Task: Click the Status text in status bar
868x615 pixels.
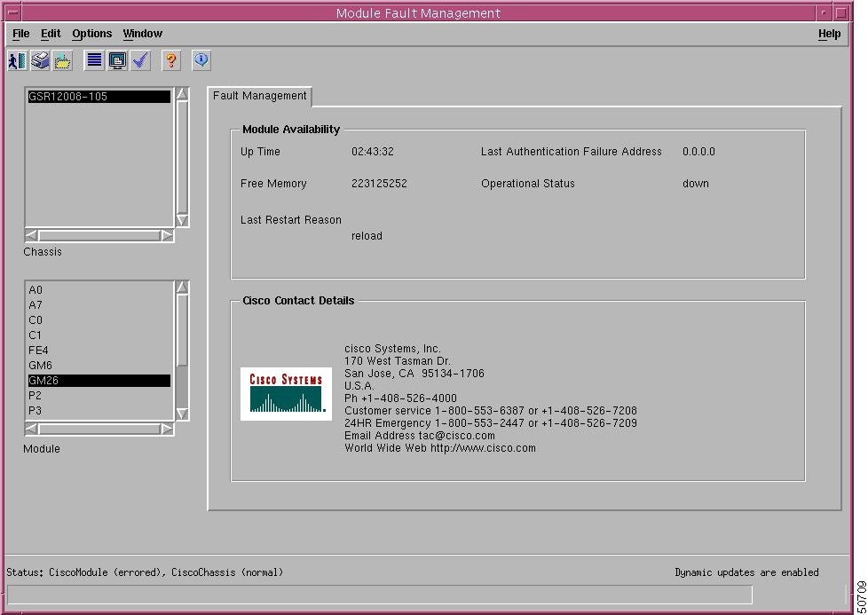Action: point(145,572)
